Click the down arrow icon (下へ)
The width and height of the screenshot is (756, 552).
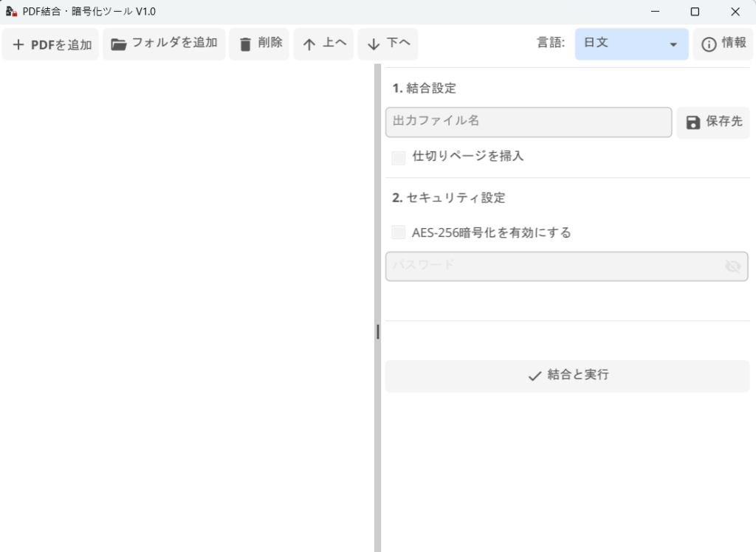pos(374,44)
